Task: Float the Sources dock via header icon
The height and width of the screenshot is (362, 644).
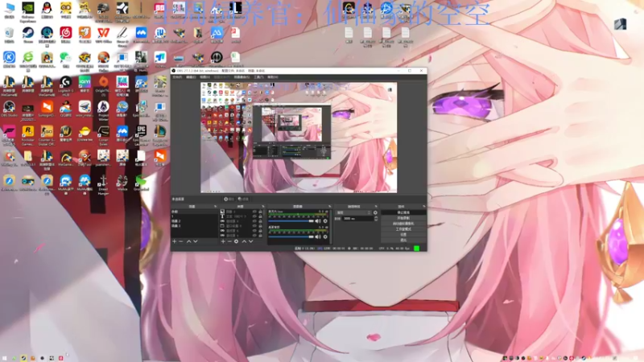Action: (263, 207)
